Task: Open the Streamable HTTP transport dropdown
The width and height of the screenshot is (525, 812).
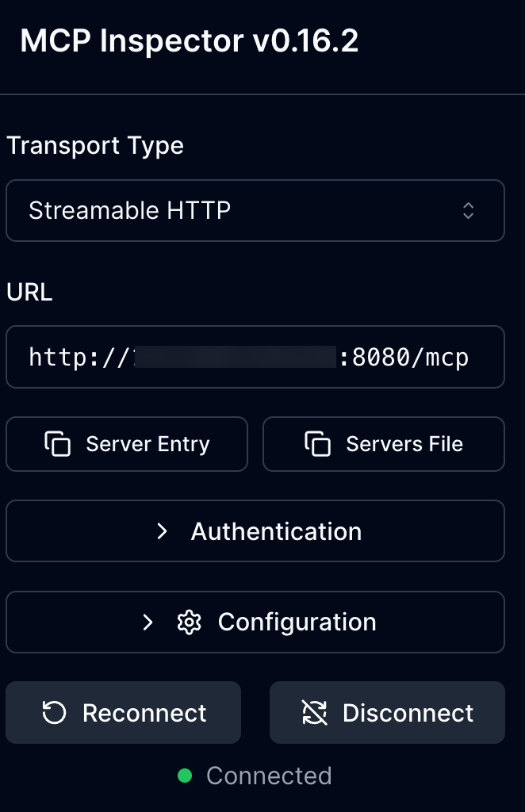Action: 255,210
